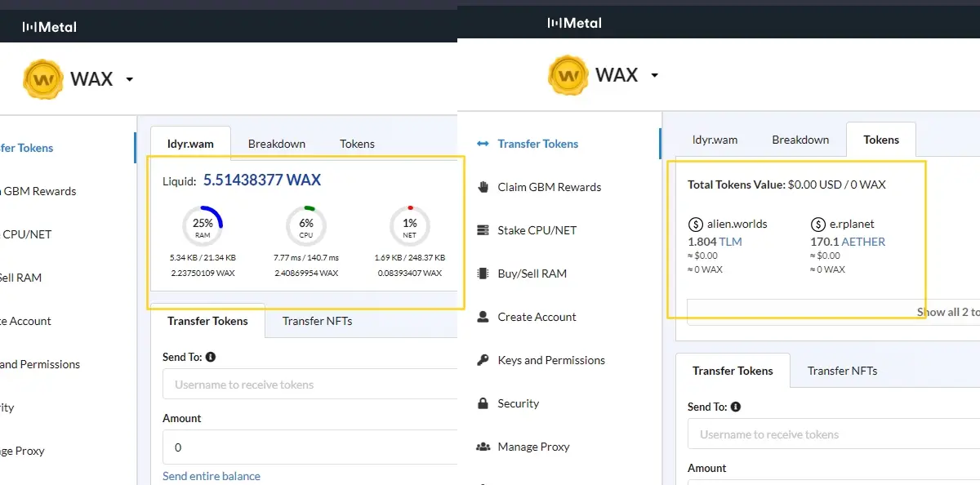Click the e.rplanet token coin icon
Screen dimensions: 980x485
click(817, 224)
